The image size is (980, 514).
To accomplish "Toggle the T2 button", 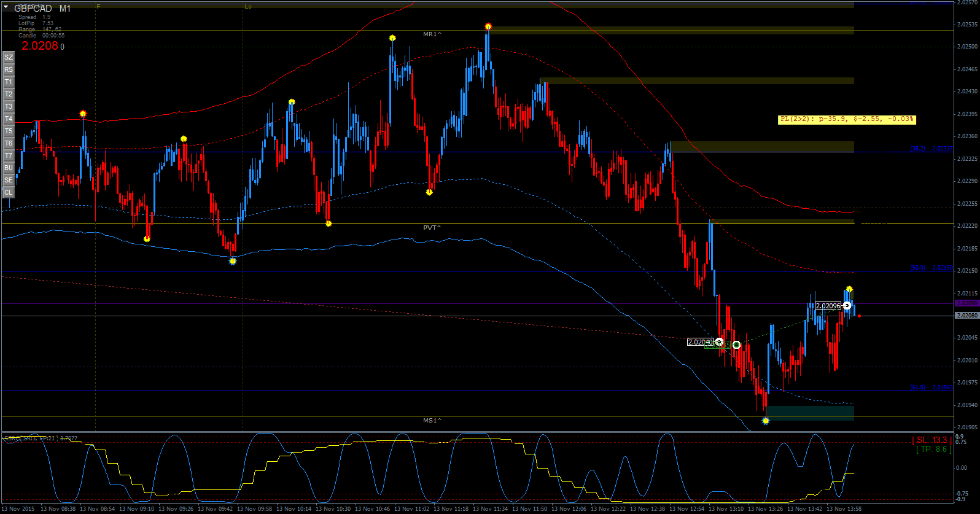I will point(9,94).
